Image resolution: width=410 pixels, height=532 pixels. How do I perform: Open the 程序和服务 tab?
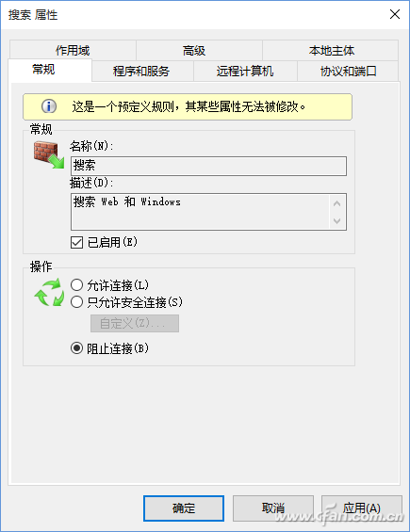(x=142, y=71)
